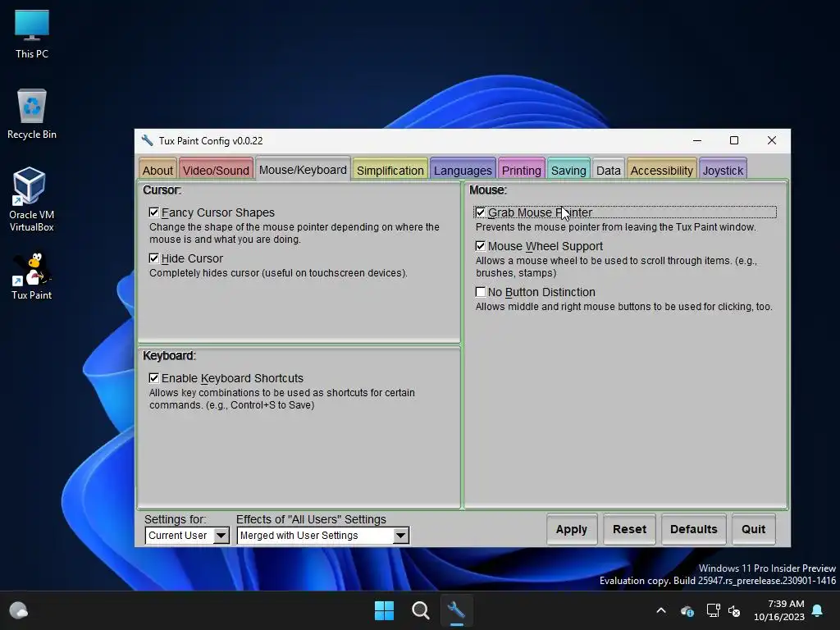Switch to the About tab

(x=157, y=170)
